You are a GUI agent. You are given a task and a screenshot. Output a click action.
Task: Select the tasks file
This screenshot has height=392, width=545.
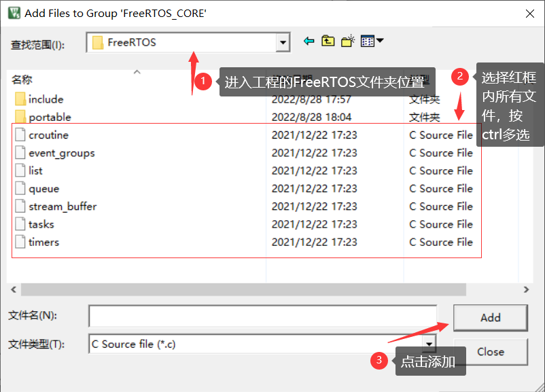coord(41,224)
